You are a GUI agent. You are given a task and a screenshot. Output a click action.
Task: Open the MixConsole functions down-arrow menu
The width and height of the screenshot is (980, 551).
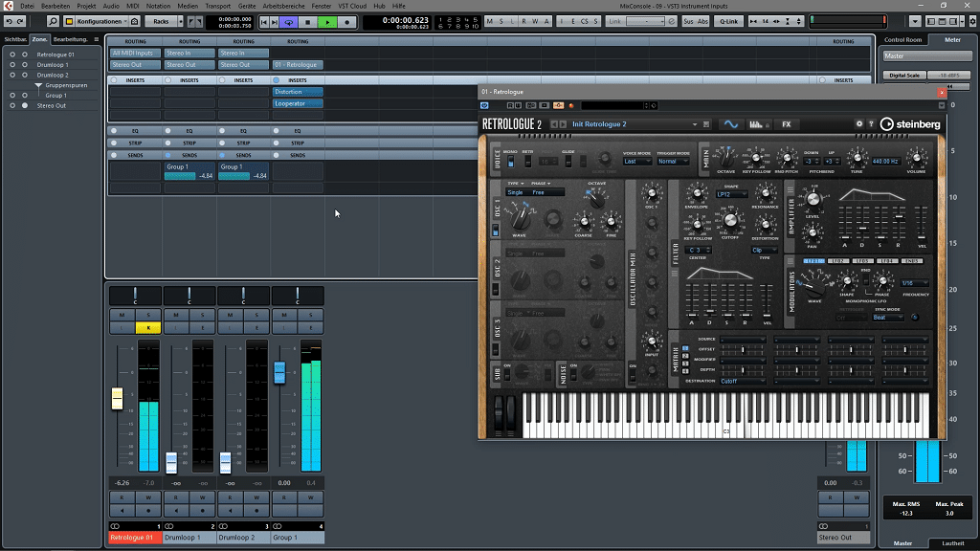click(915, 21)
